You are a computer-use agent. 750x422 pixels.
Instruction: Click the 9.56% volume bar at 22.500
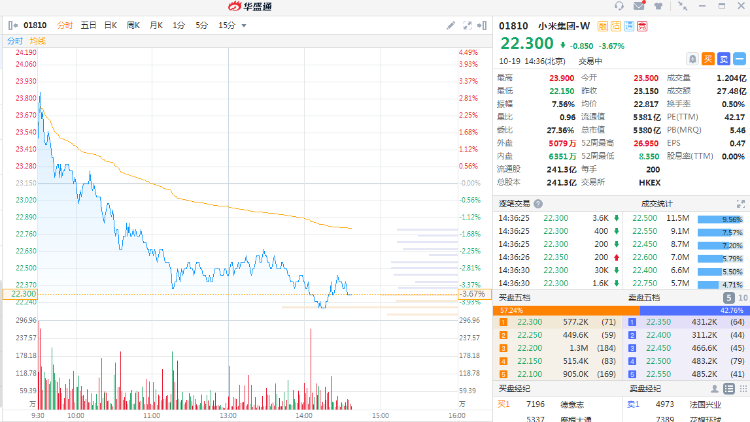[x=720, y=220]
